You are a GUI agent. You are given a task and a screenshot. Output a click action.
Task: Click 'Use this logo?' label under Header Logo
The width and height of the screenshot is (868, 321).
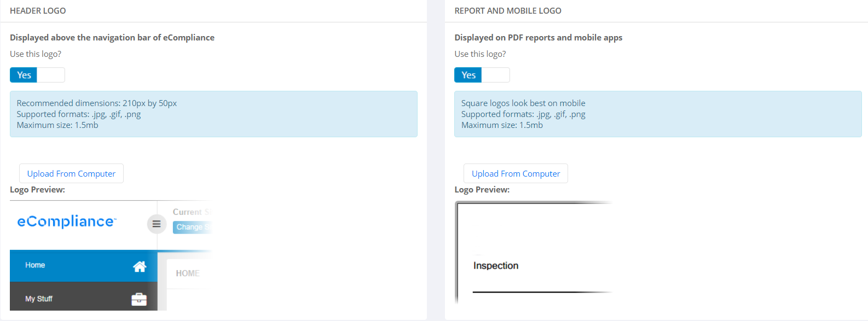36,54
